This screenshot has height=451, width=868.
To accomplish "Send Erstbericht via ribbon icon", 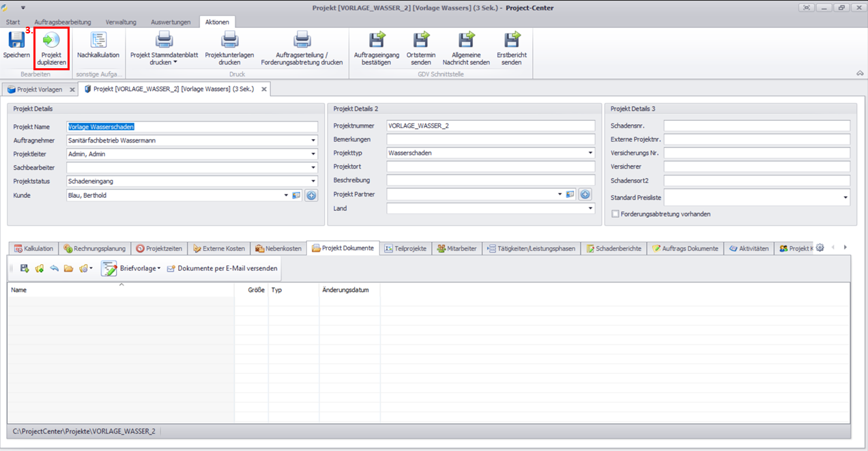I will pos(511,41).
